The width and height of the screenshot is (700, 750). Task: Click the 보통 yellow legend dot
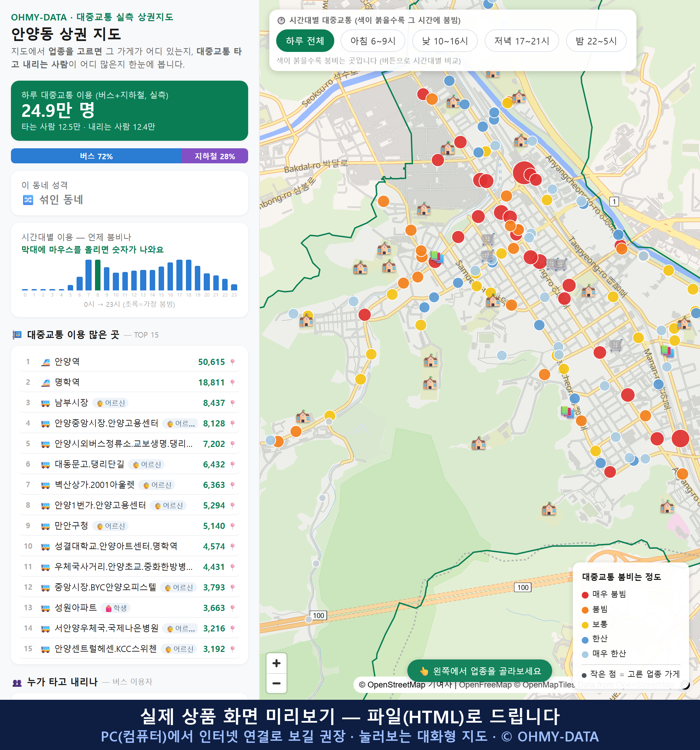tap(585, 625)
